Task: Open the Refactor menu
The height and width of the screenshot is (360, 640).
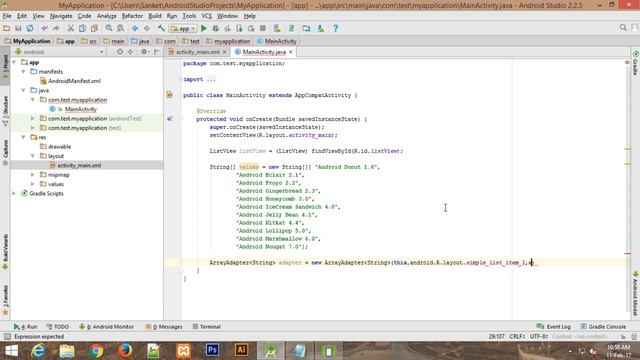Action: tap(132, 16)
